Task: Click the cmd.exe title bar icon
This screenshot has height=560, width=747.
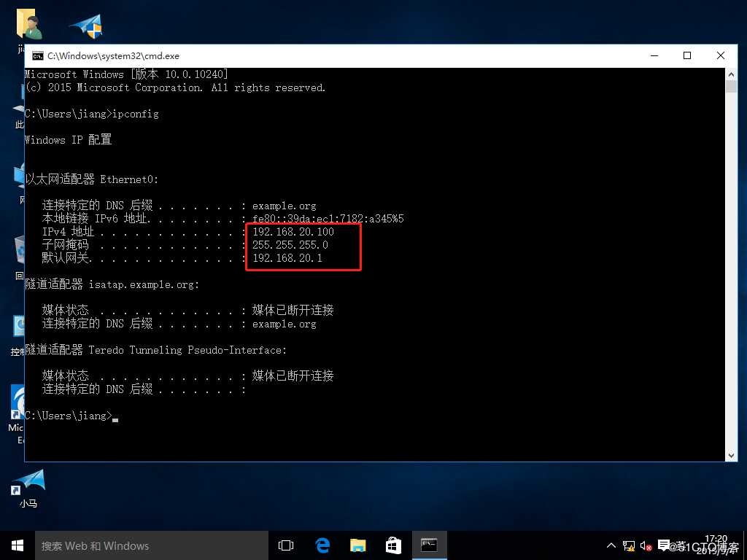Action: point(38,55)
